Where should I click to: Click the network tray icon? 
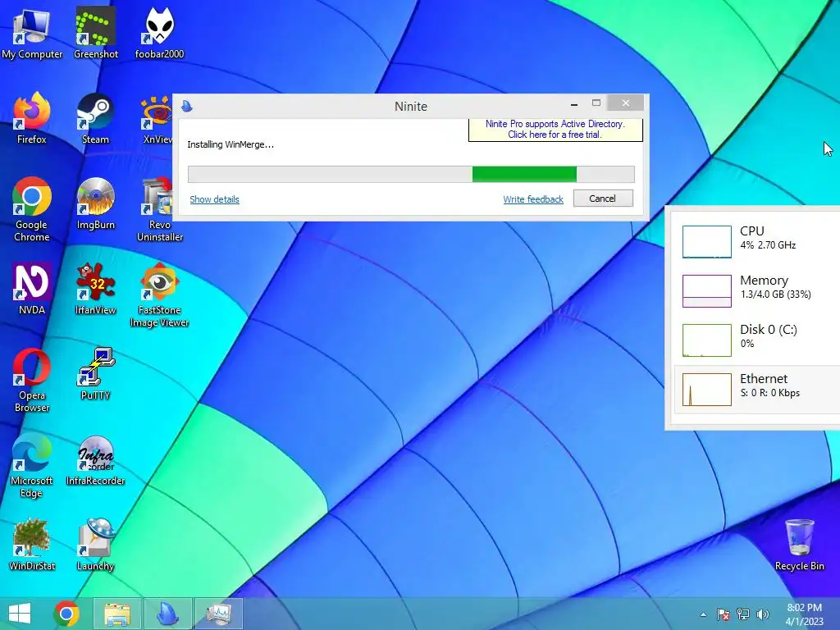pyautogui.click(x=743, y=614)
